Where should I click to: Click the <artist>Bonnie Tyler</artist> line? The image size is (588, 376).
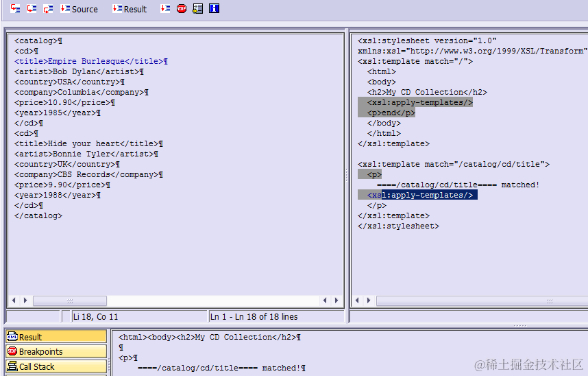[x=86, y=154]
